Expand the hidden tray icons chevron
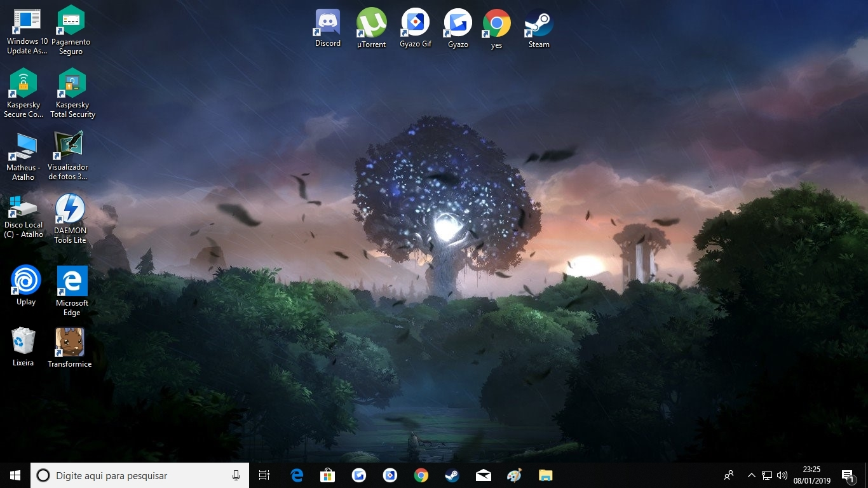 [751, 475]
